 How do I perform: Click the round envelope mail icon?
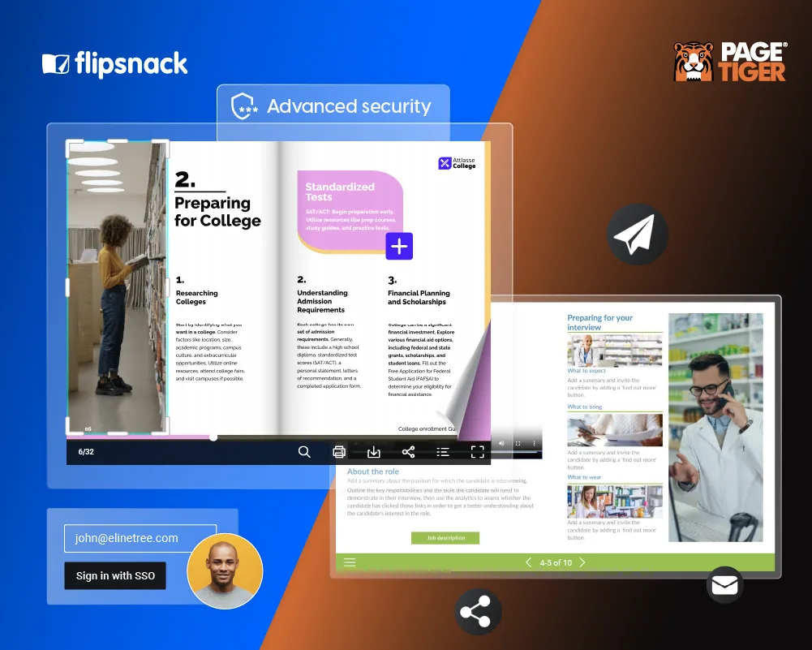(x=724, y=585)
